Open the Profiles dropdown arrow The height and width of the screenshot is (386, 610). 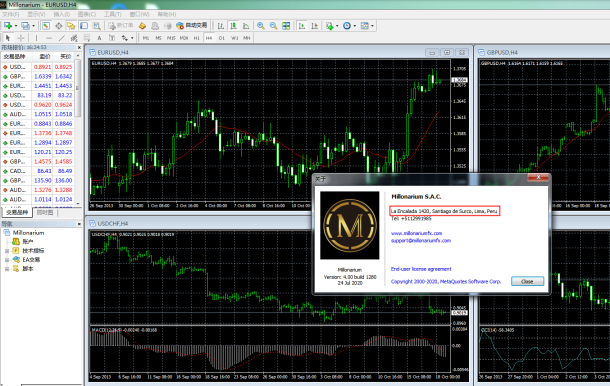click(33, 26)
